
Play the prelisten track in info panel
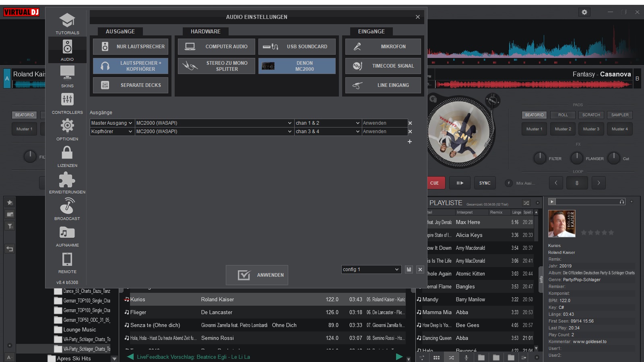552,202
